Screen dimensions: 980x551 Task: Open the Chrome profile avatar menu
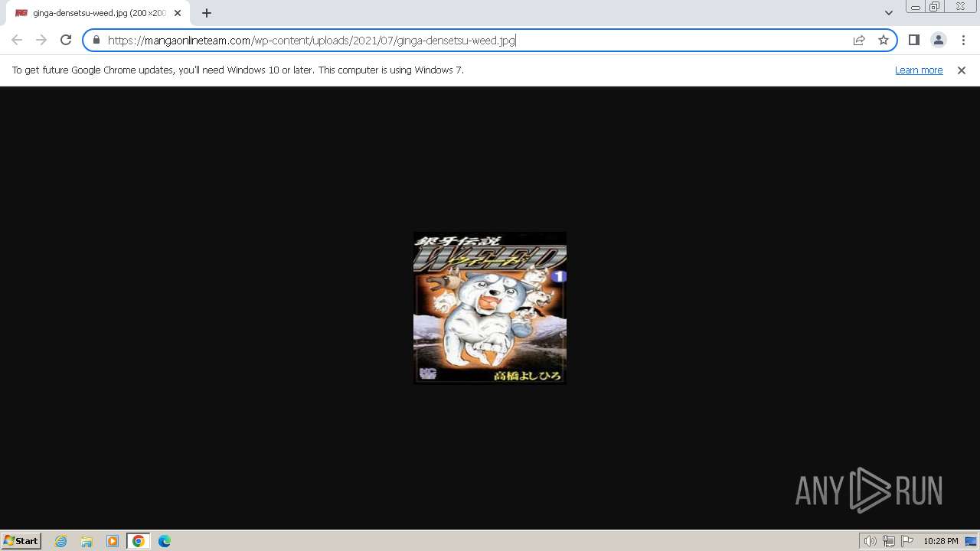point(938,40)
